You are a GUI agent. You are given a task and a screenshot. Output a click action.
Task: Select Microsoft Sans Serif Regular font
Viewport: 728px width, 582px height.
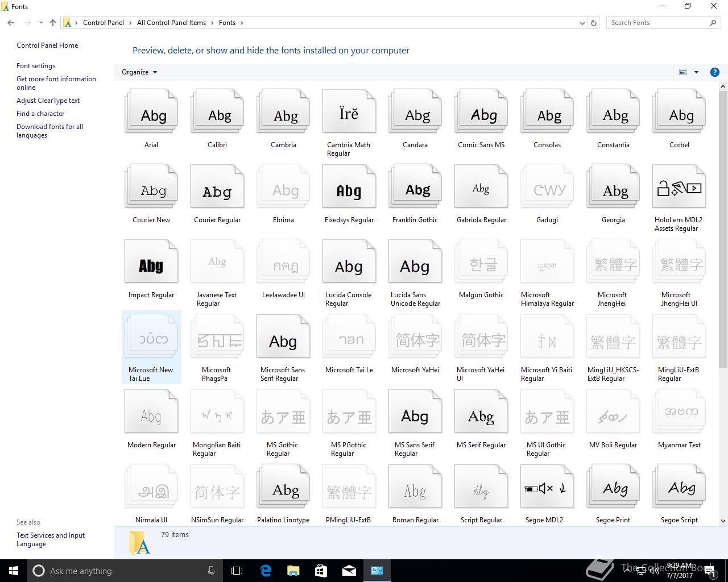tap(283, 347)
